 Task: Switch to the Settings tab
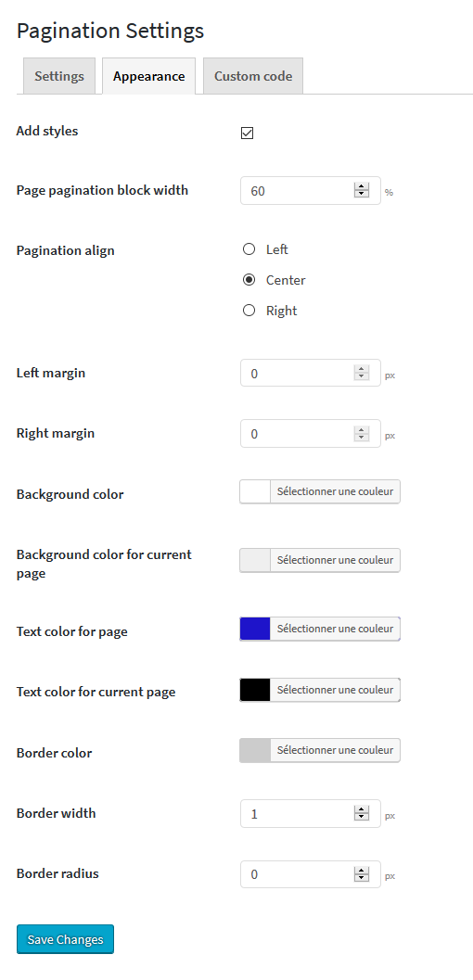59,76
